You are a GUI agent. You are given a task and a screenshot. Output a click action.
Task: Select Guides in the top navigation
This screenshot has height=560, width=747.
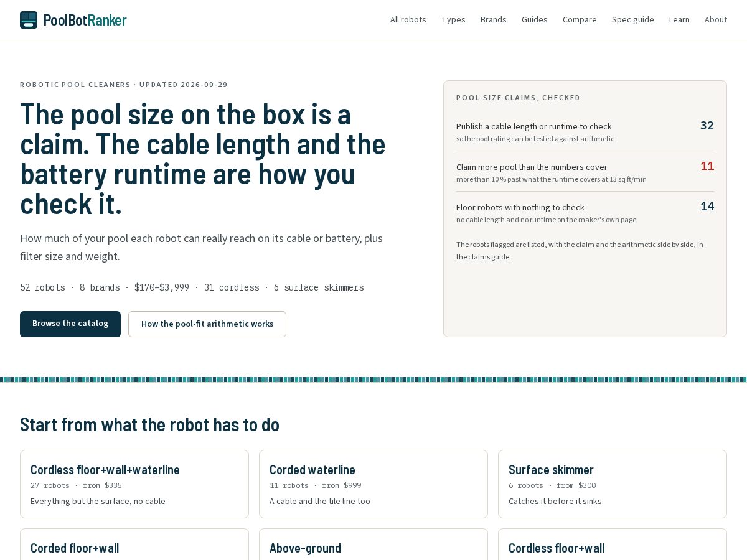[x=535, y=20]
